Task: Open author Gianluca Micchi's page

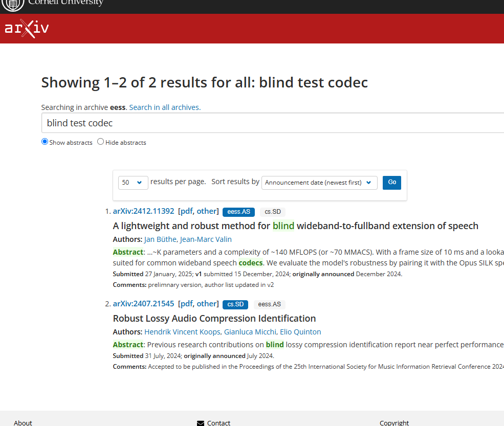Action: tap(250, 332)
